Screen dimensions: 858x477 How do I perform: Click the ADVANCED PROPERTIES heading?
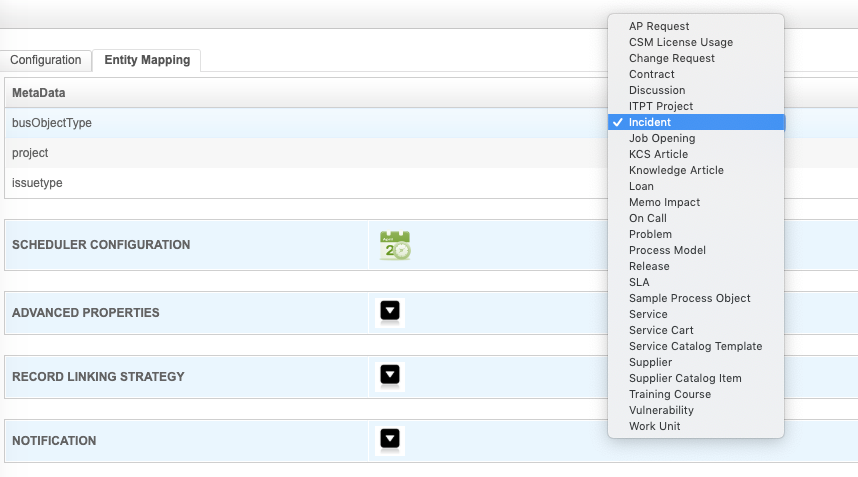pos(86,313)
